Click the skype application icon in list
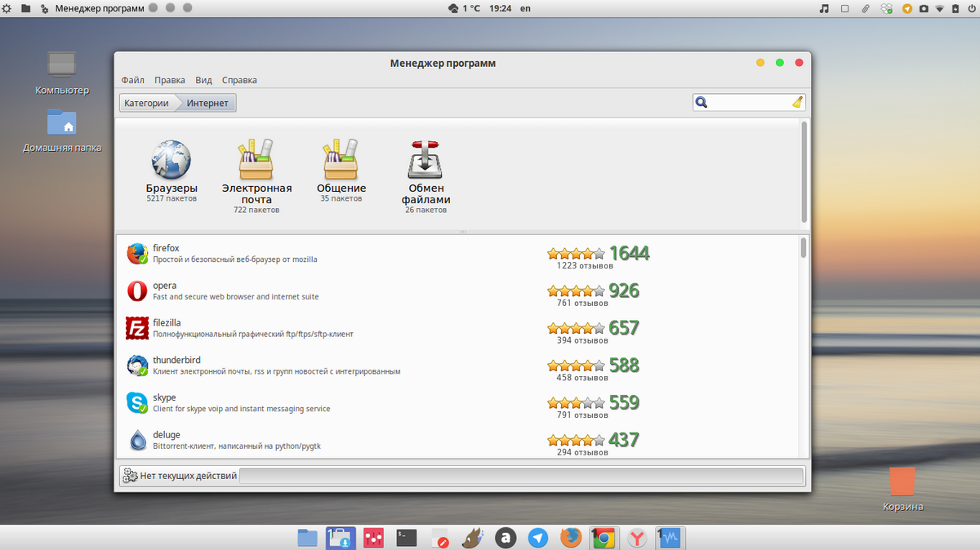Screen dimensions: 980x550 (137, 403)
